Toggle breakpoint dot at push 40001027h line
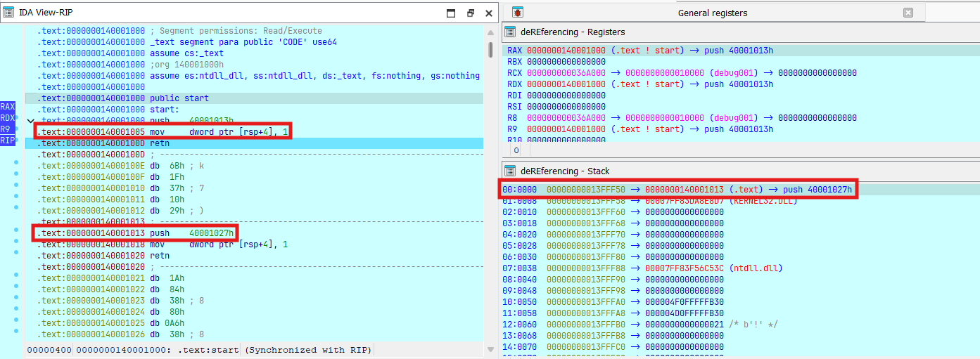The image size is (980, 359). [16, 233]
